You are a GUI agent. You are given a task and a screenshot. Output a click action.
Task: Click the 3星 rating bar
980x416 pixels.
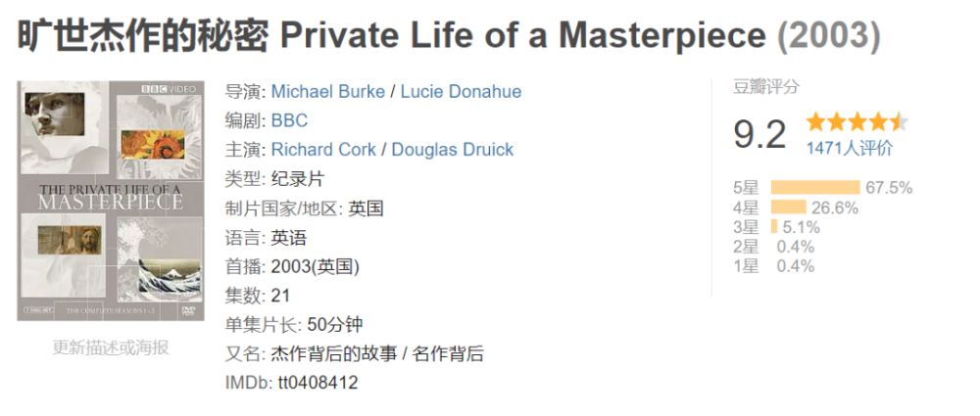pyautogui.click(x=774, y=227)
